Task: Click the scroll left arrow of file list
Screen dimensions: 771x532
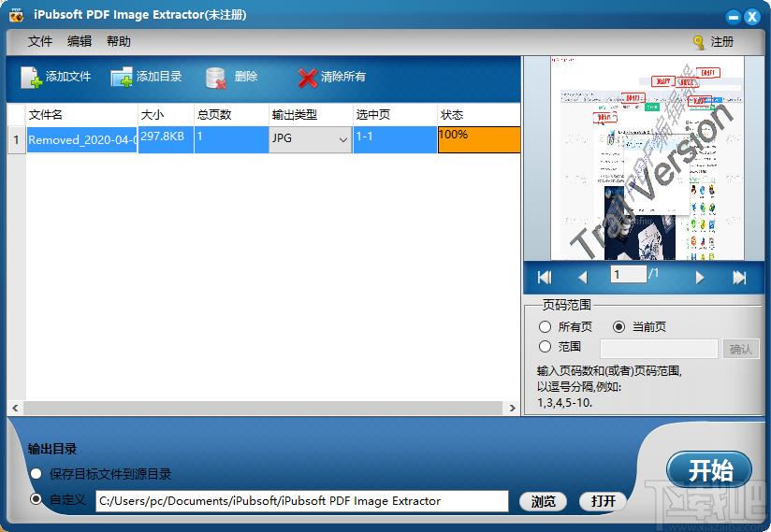Action: pos(15,408)
